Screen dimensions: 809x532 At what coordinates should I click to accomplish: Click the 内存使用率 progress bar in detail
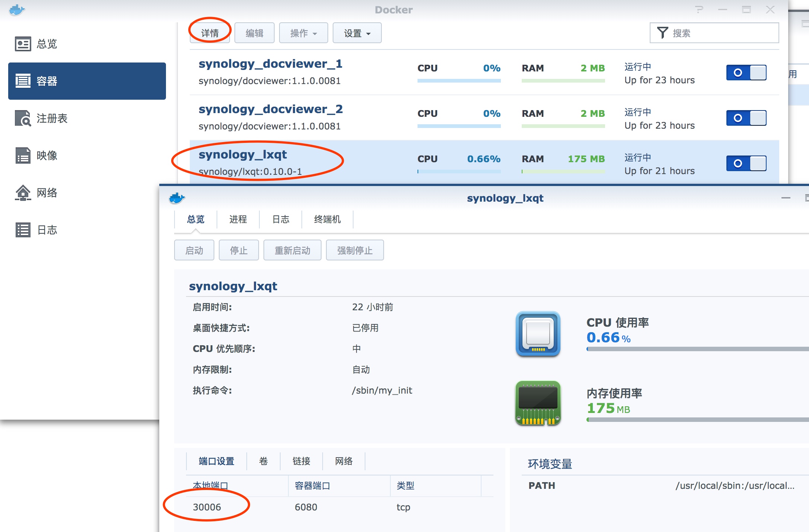[698, 420]
